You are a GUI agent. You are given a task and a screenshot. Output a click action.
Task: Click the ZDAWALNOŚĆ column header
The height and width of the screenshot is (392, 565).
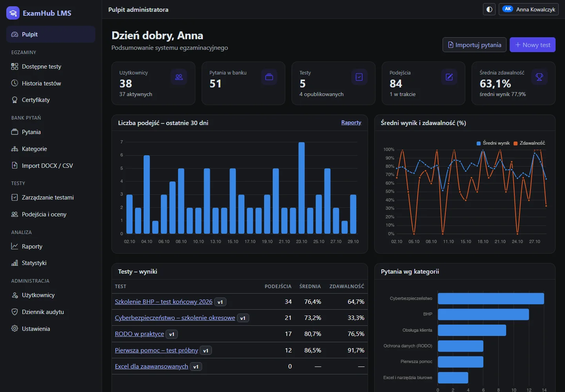click(347, 287)
